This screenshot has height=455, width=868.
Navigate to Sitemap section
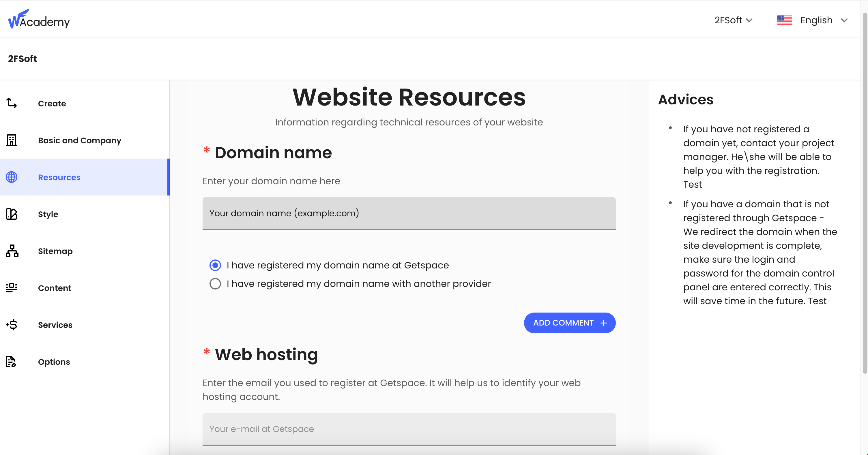84,251
